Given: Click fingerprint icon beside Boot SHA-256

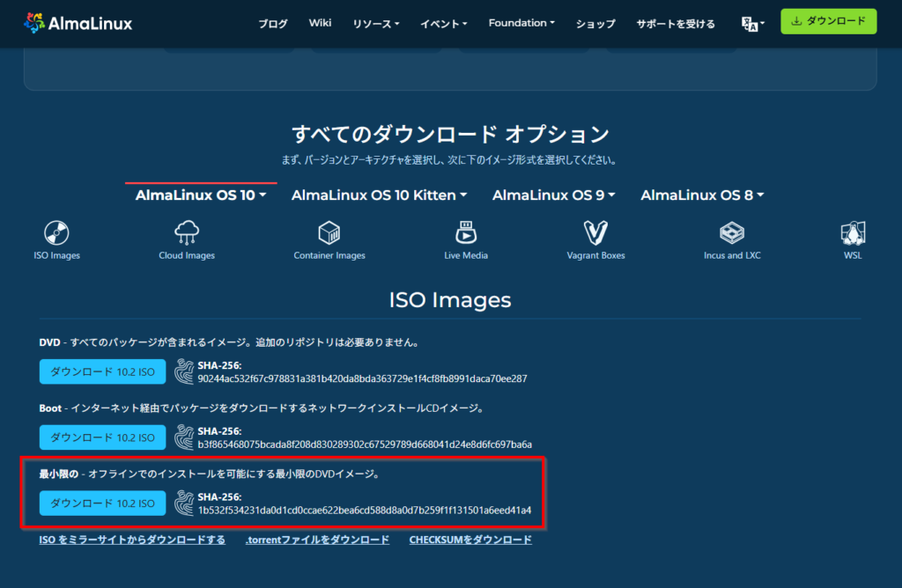Looking at the screenshot, I should (184, 437).
